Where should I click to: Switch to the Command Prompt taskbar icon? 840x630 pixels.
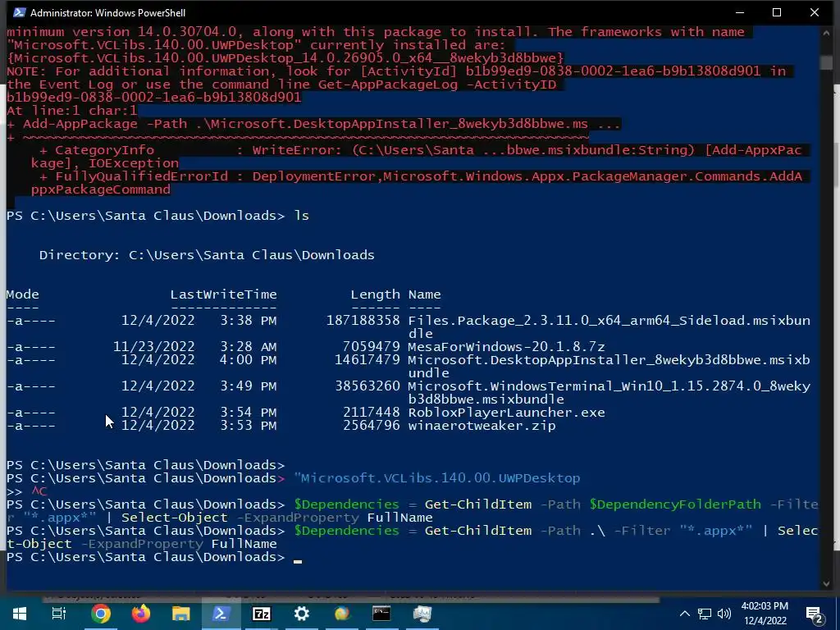381,614
